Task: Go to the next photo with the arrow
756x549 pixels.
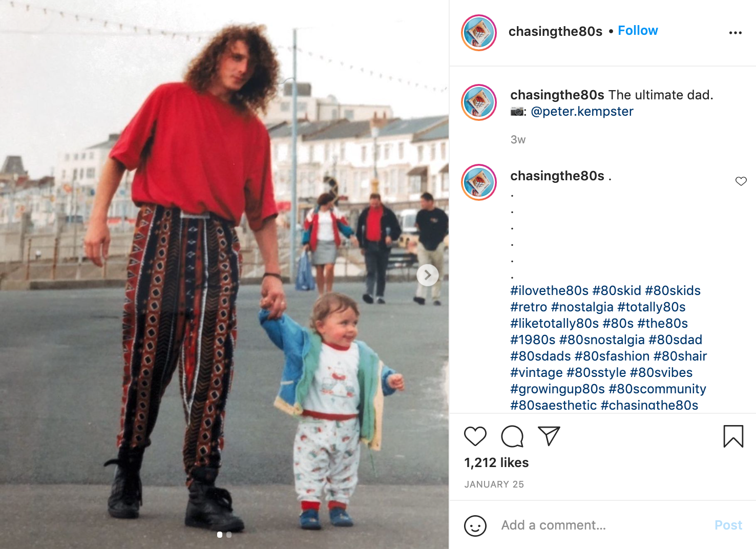Action: 428,275
